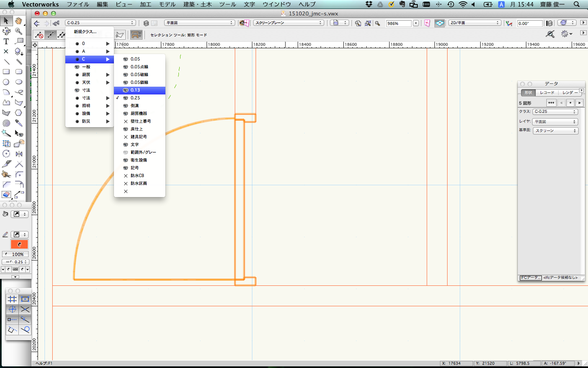
Task: Click the zoom percentage field showing 986%
Action: pyautogui.click(x=399, y=23)
